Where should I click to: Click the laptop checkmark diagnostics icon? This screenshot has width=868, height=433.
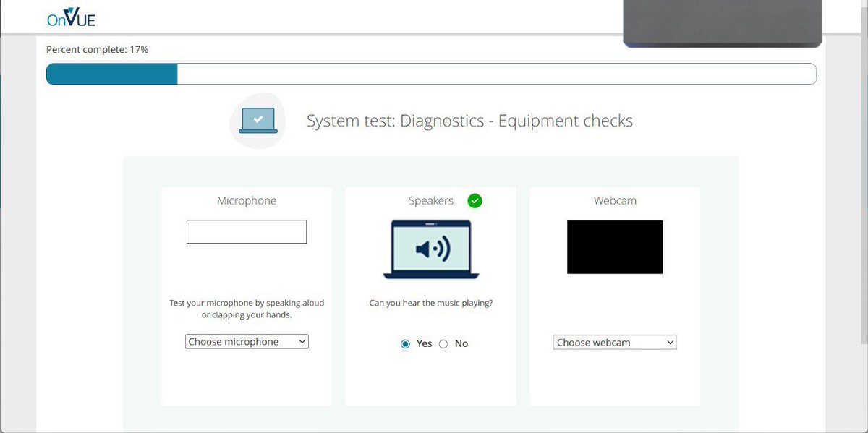tap(258, 121)
